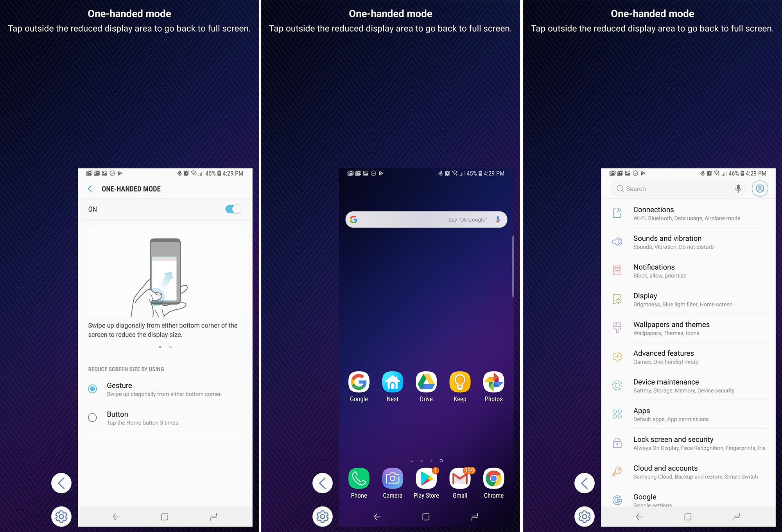Tap the Settings gear icon
The height and width of the screenshot is (532, 782).
[x=61, y=508]
